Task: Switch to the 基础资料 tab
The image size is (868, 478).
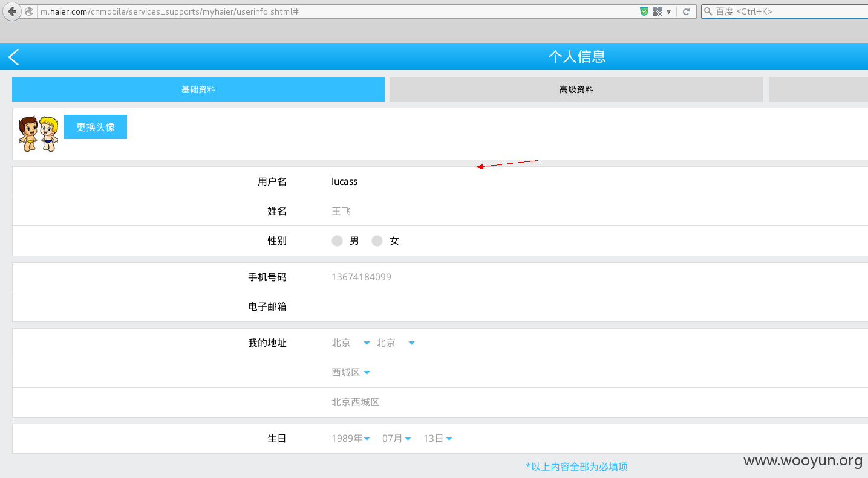Action: point(198,89)
